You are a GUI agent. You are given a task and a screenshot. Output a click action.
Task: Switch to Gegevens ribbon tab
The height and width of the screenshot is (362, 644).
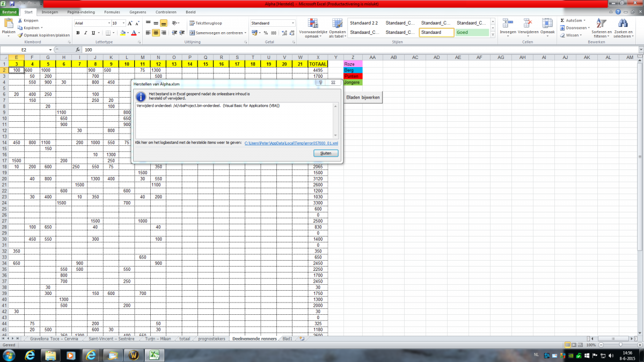[x=137, y=11]
